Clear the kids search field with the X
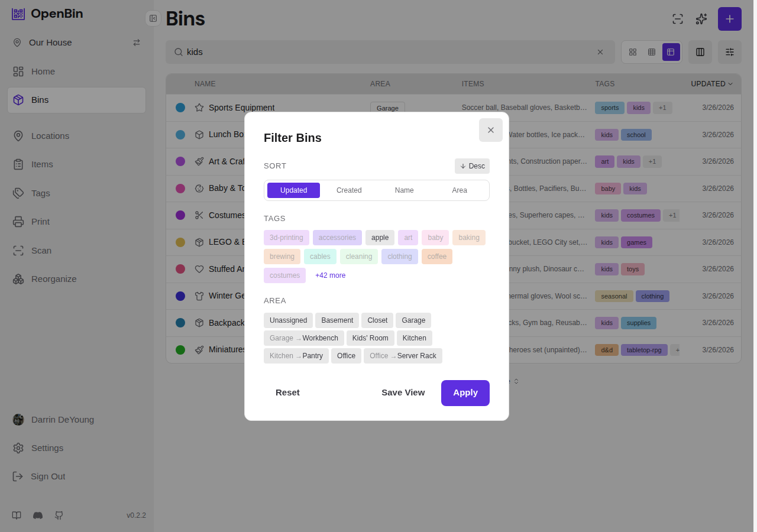Image resolution: width=757 pixels, height=532 pixels. click(x=600, y=52)
